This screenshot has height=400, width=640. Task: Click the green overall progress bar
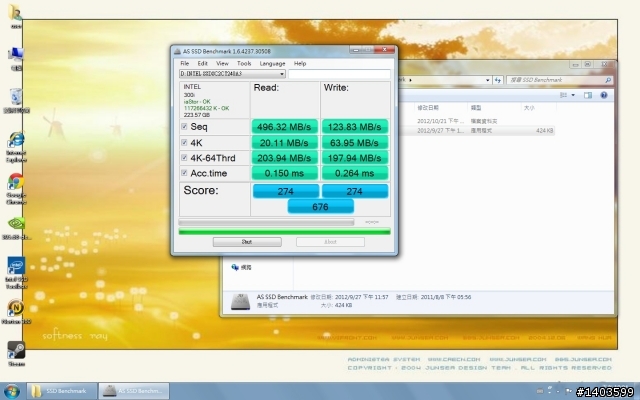pos(284,231)
